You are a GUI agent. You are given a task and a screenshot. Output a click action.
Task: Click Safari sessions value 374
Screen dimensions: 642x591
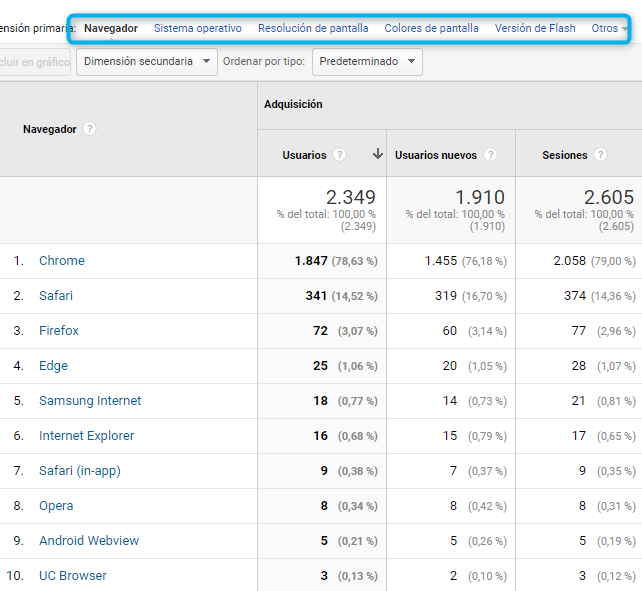click(x=575, y=296)
